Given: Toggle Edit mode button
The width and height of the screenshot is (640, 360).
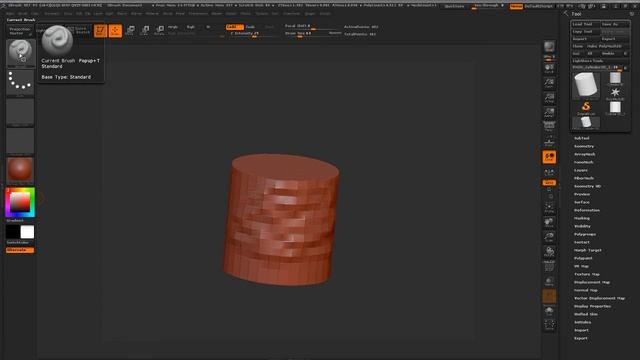Looking at the screenshot, I should [x=100, y=31].
